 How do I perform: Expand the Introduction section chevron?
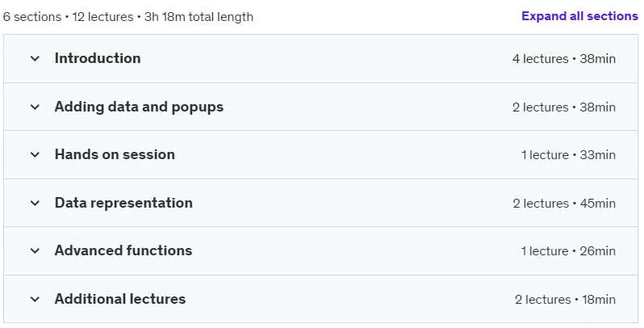(x=35, y=58)
